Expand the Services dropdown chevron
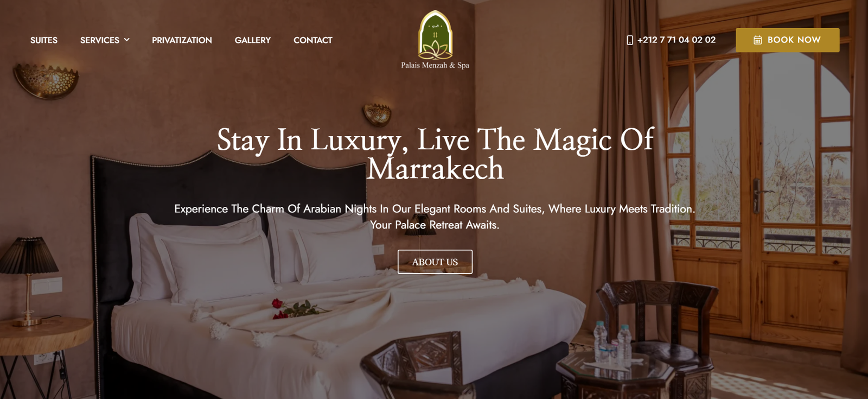Image resolution: width=868 pixels, height=399 pixels. tap(126, 40)
